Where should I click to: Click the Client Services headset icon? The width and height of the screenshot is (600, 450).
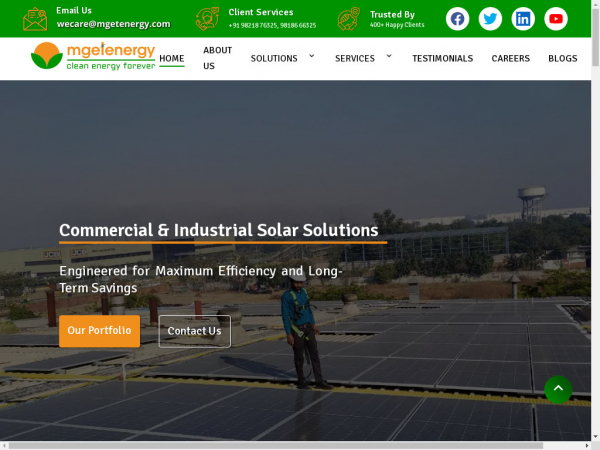pos(207,19)
